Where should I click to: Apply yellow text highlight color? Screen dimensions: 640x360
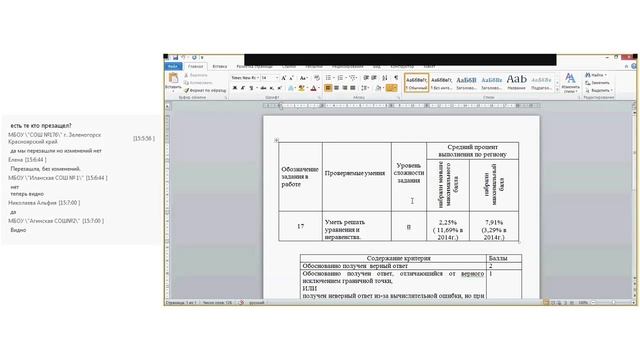[x=301, y=88]
